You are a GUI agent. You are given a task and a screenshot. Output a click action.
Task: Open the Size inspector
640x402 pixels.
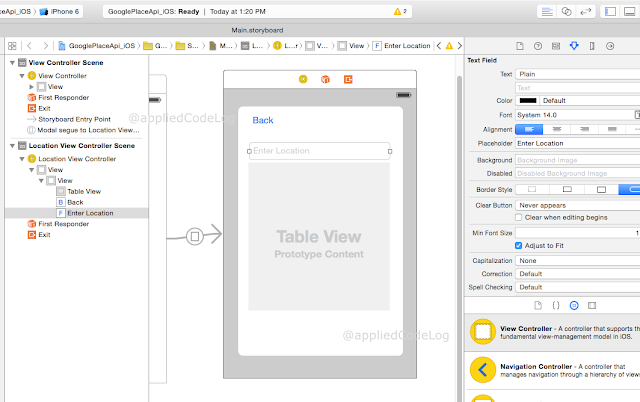tap(592, 46)
